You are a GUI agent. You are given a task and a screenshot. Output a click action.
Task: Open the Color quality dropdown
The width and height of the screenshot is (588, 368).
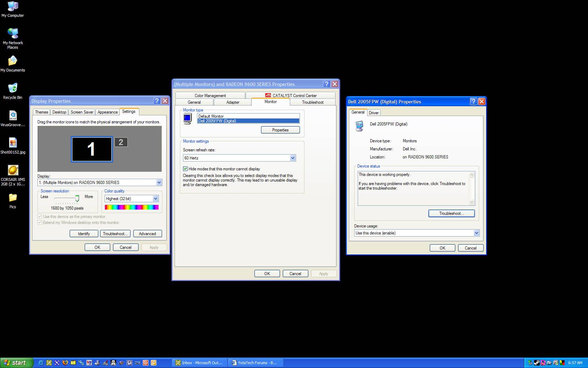coord(155,199)
